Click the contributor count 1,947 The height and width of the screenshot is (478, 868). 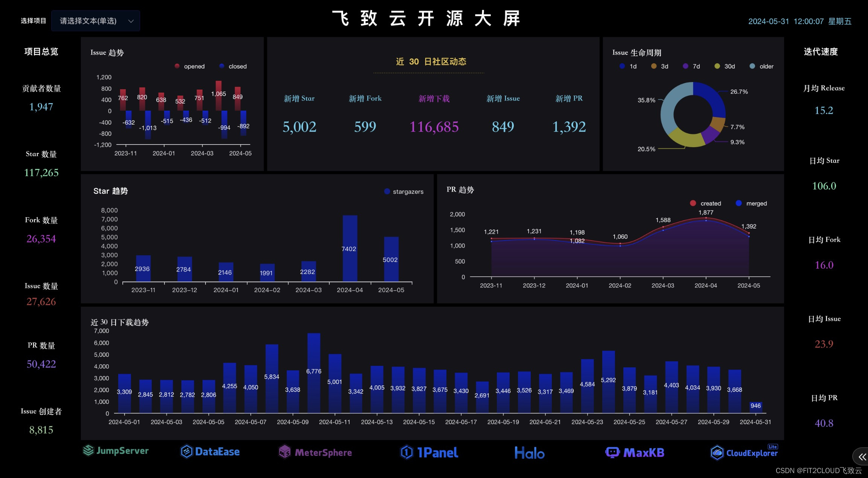coord(41,107)
